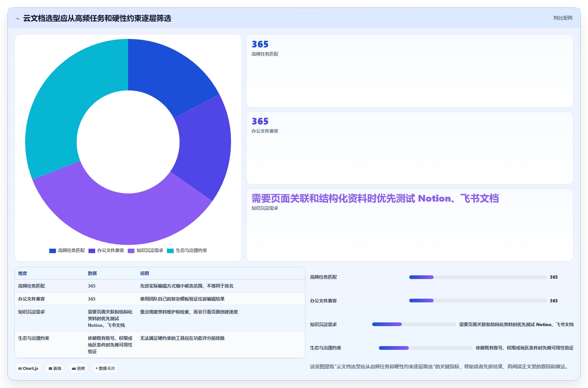Image resolution: width=588 pixels, height=388 pixels.
Task: Click the 生态与治理约束 progress bar
Action: pyautogui.click(x=426, y=348)
